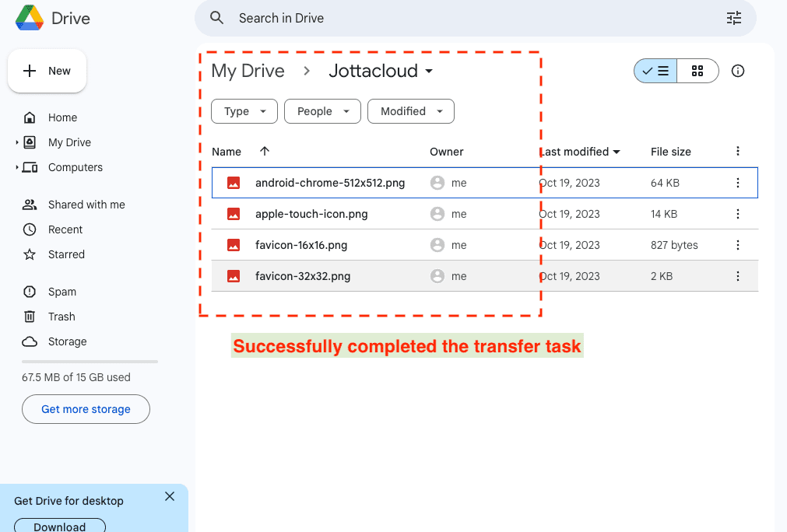Image resolution: width=787 pixels, height=532 pixels.
Task: Click the 14 KB file size cell
Action: 664,214
